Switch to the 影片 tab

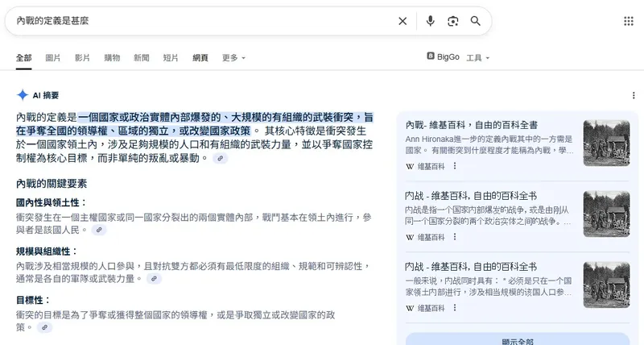click(x=82, y=58)
